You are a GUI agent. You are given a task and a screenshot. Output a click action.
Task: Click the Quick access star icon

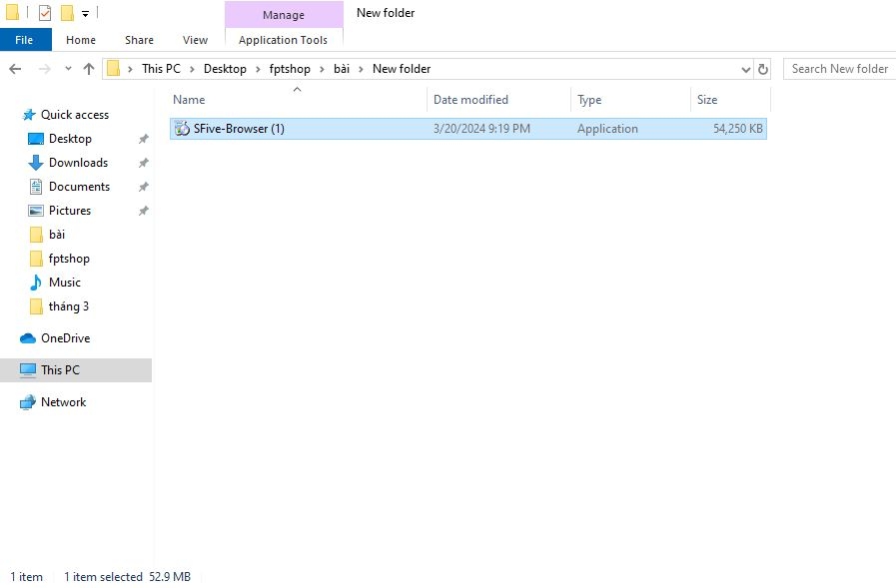pos(29,115)
